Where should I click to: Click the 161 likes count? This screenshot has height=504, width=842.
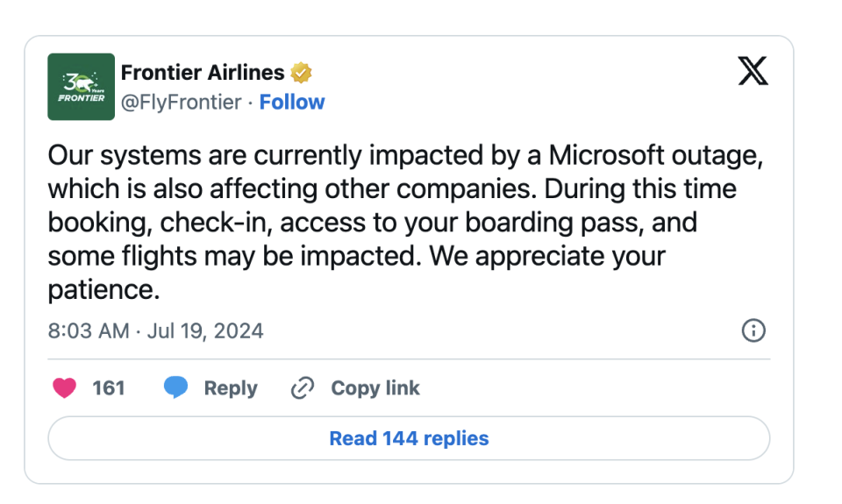pos(109,387)
